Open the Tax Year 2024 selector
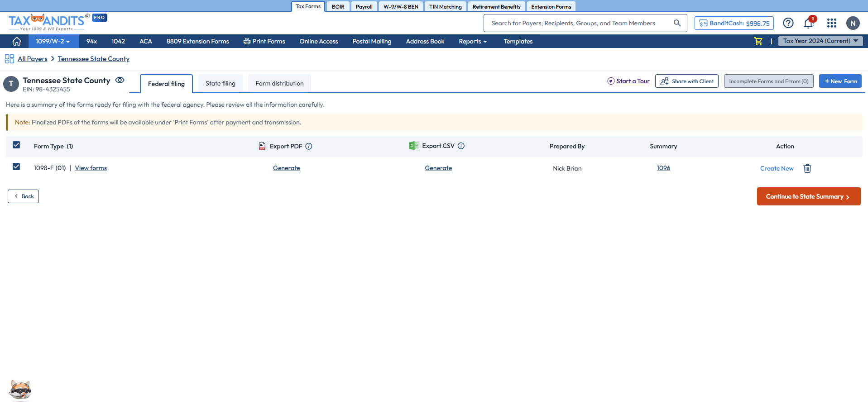Screen dimensions: 868x409 [x=820, y=41]
